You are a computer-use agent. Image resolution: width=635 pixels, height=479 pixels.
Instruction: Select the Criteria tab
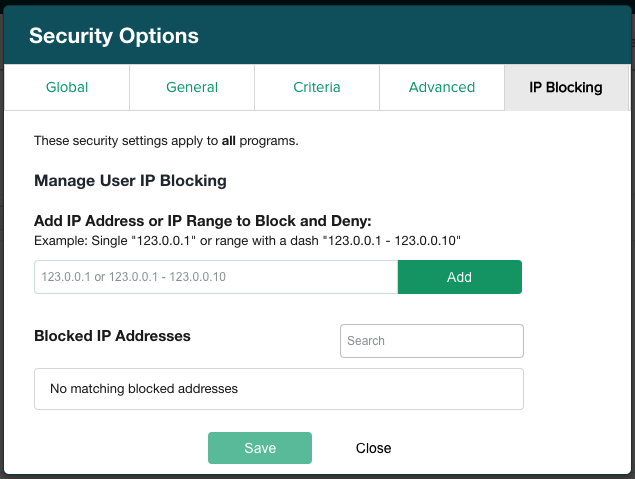point(317,87)
